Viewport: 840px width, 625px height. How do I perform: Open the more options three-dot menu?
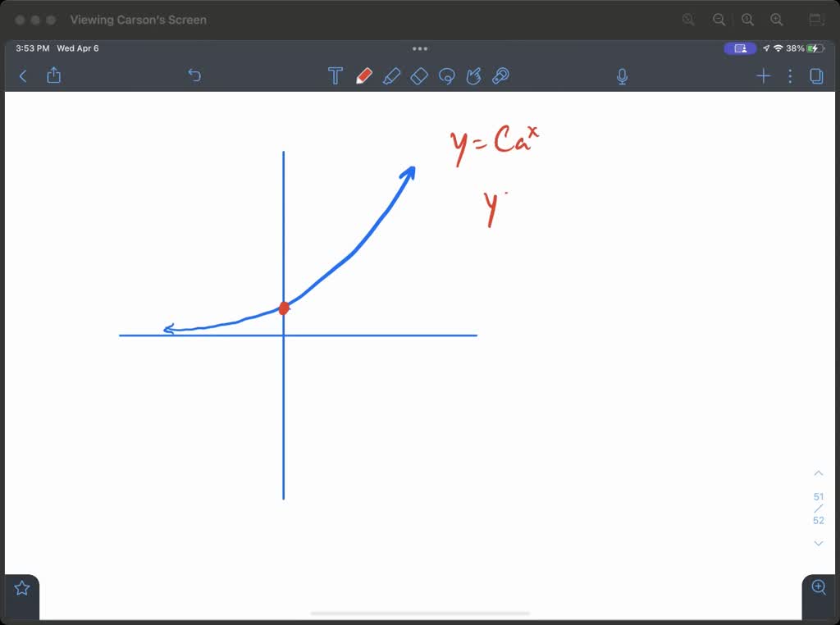790,75
